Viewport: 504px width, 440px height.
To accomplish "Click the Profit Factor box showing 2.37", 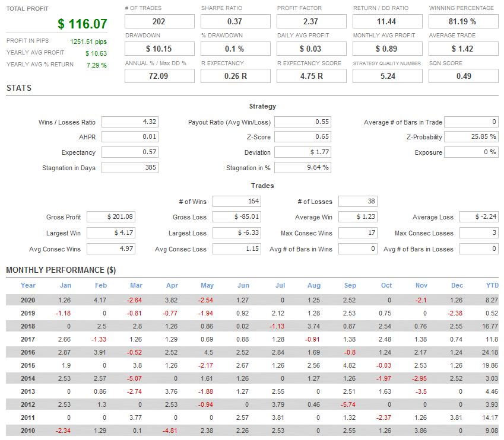I will pyautogui.click(x=312, y=21).
